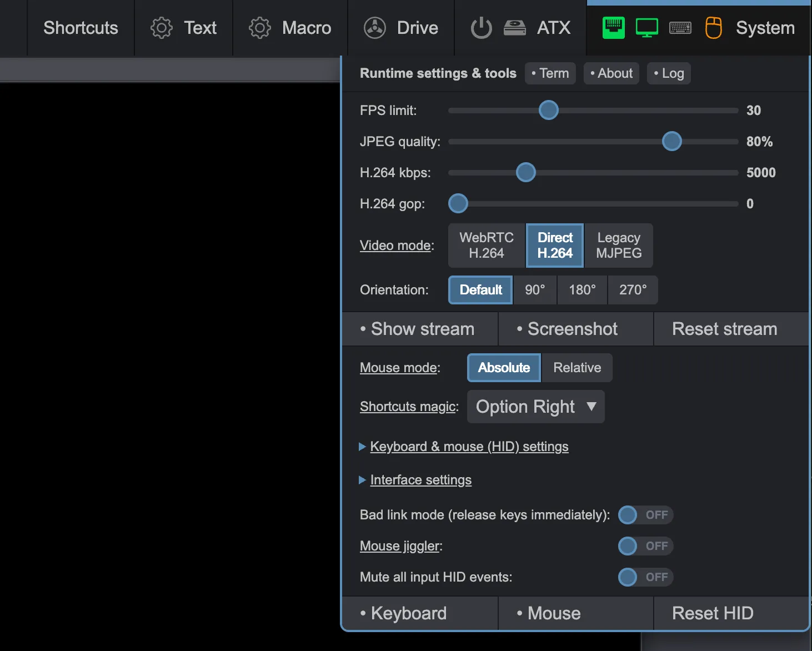The image size is (812, 651).
Task: Click the gear icon beside Text
Action: click(x=162, y=28)
